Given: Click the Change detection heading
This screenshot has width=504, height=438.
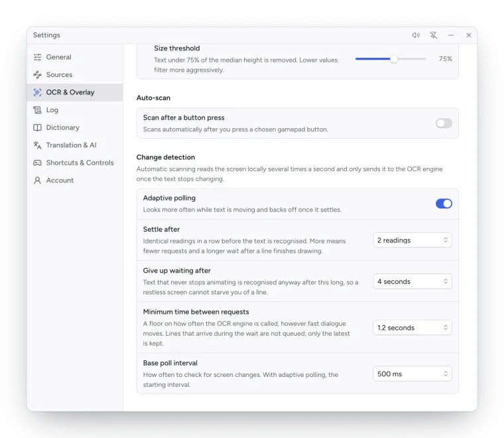Looking at the screenshot, I should click(166, 157).
